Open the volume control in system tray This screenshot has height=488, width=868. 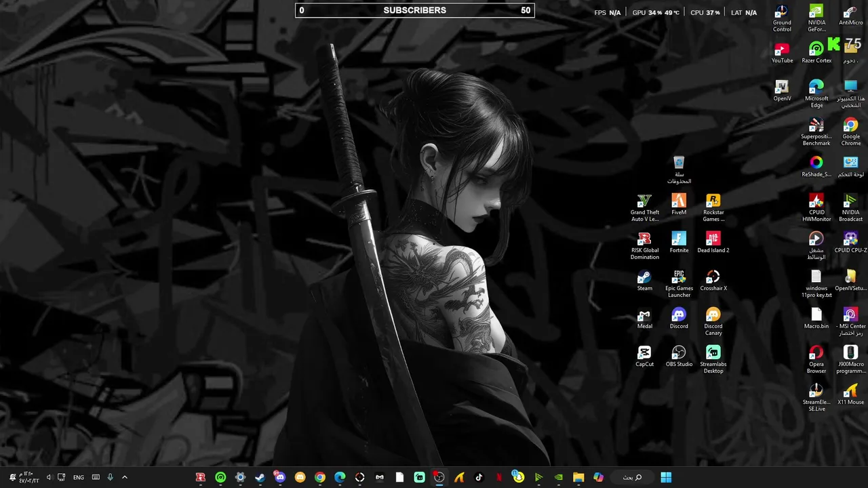pyautogui.click(x=48, y=477)
